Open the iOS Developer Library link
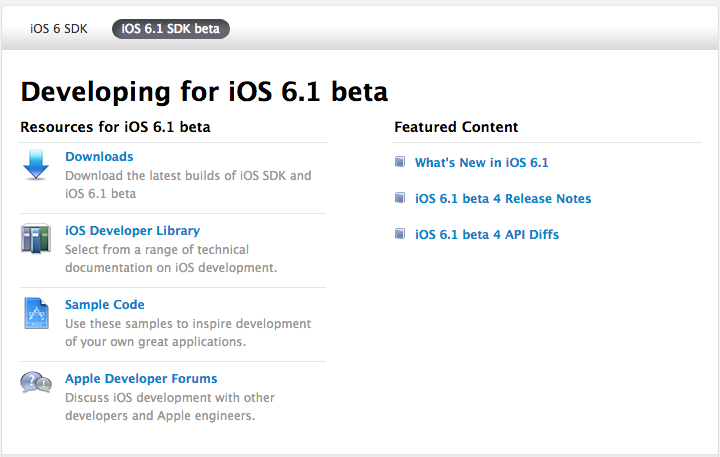This screenshot has width=720, height=457. pos(132,231)
